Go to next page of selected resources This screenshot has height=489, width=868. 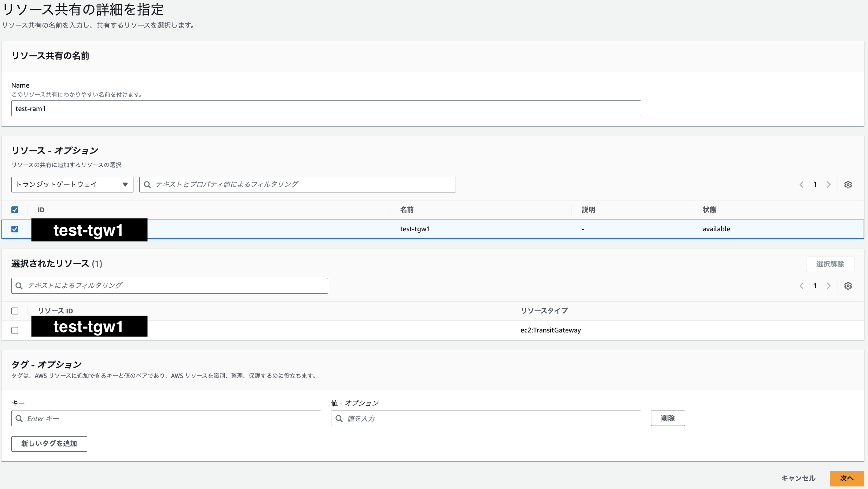pyautogui.click(x=828, y=286)
